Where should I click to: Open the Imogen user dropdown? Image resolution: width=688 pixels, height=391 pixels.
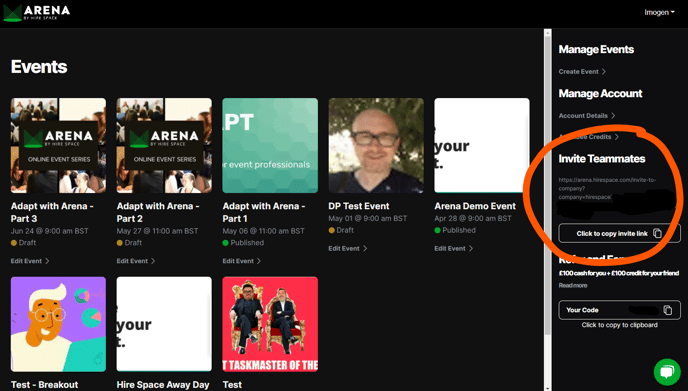point(659,12)
